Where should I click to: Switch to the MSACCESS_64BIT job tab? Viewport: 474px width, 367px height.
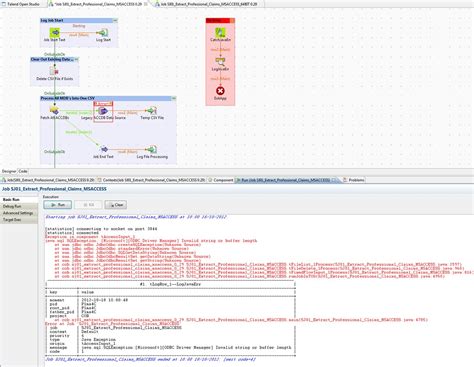tap(207, 4)
